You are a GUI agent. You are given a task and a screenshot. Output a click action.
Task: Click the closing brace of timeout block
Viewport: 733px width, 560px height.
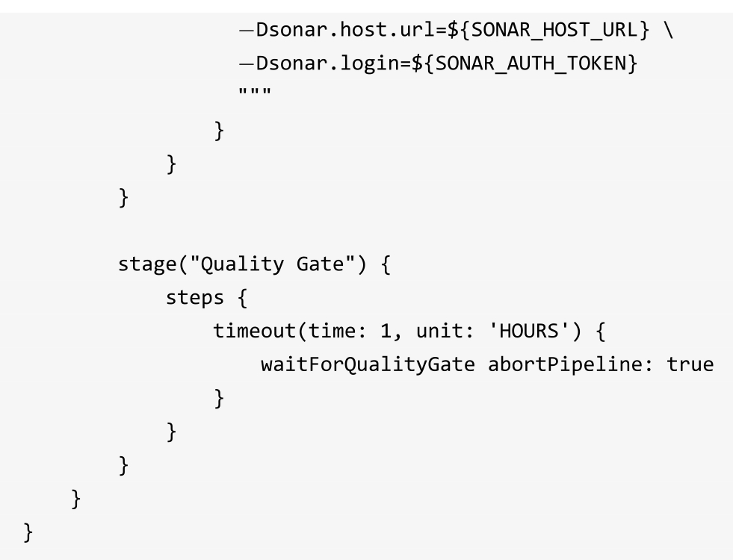click(x=219, y=399)
